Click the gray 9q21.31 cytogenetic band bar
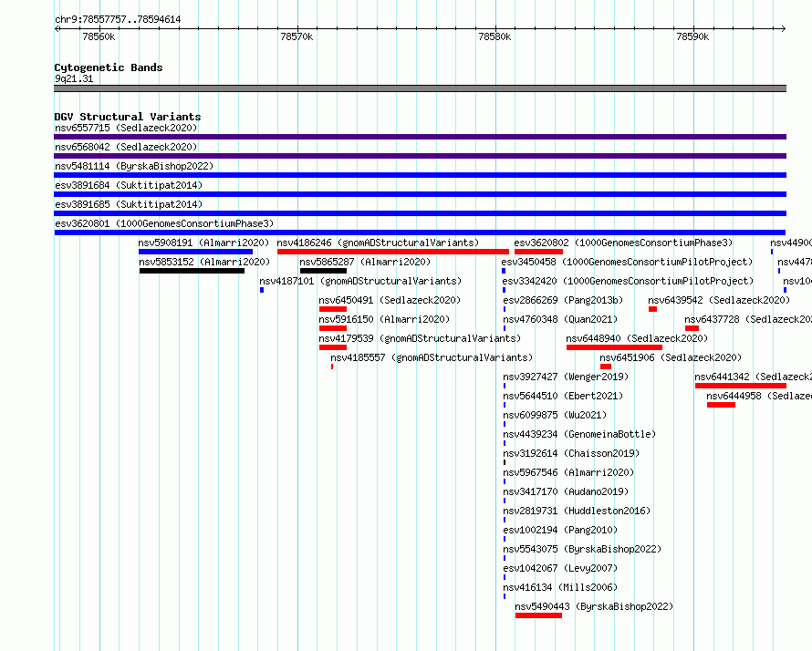The image size is (812, 651). coord(420,88)
